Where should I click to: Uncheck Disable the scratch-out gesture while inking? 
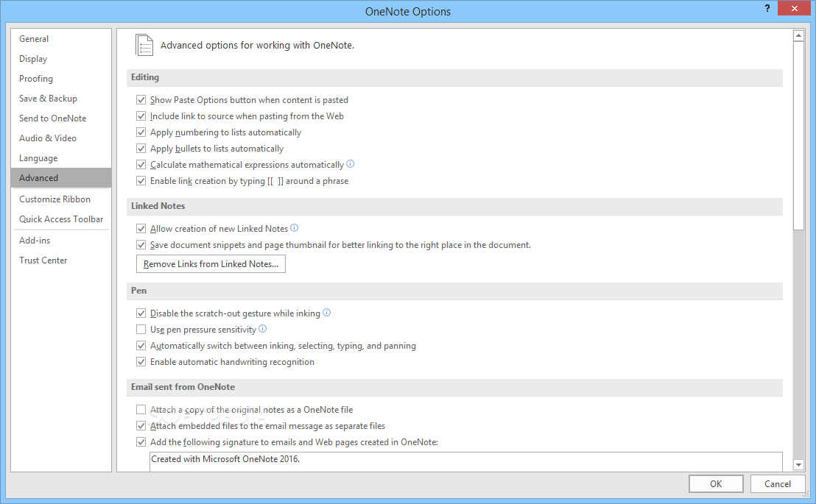point(141,313)
